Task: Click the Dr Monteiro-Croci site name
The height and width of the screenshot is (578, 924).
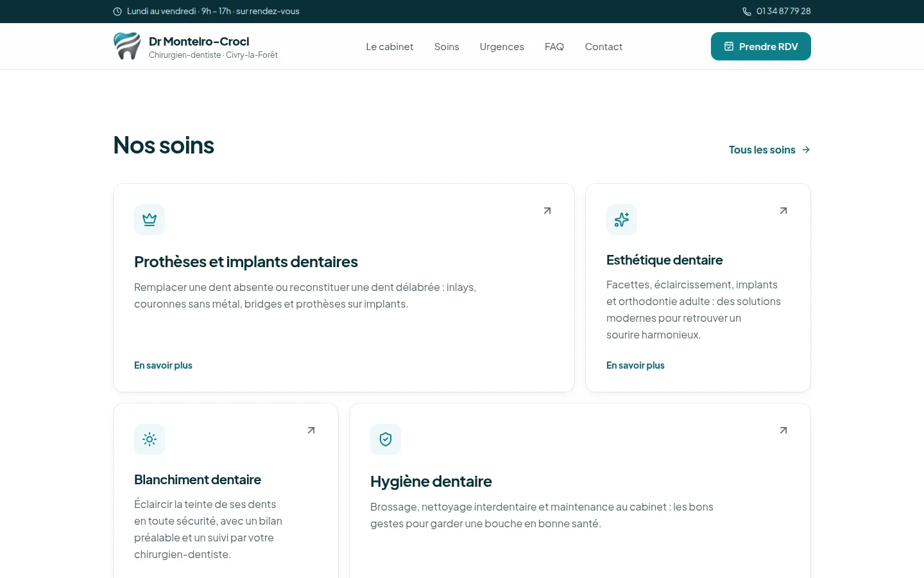Action: (x=199, y=42)
